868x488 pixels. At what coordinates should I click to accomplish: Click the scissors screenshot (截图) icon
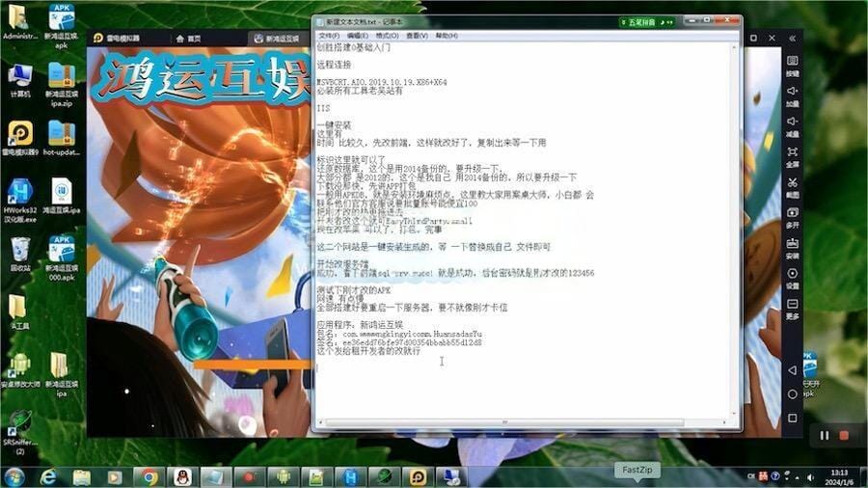(792, 187)
